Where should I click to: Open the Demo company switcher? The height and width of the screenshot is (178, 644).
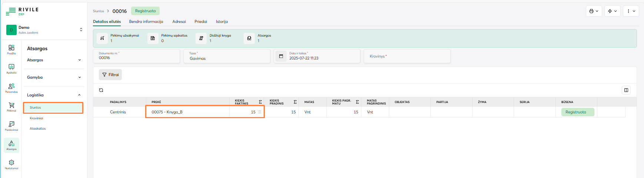[44, 30]
